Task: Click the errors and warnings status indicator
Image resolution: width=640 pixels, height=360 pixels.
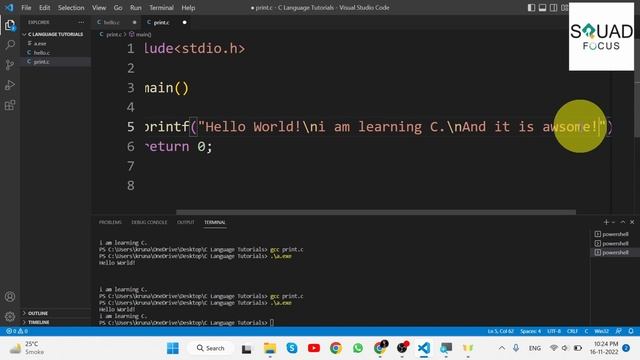Action: 16,331
